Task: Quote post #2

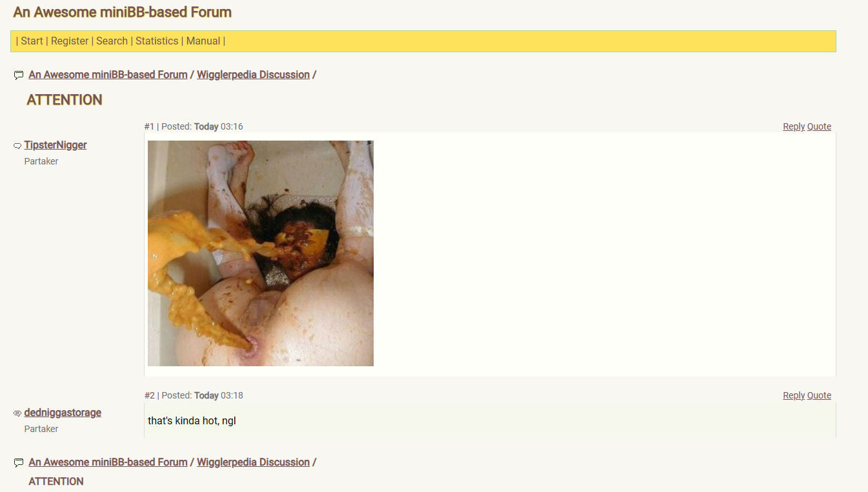Action: (x=819, y=395)
